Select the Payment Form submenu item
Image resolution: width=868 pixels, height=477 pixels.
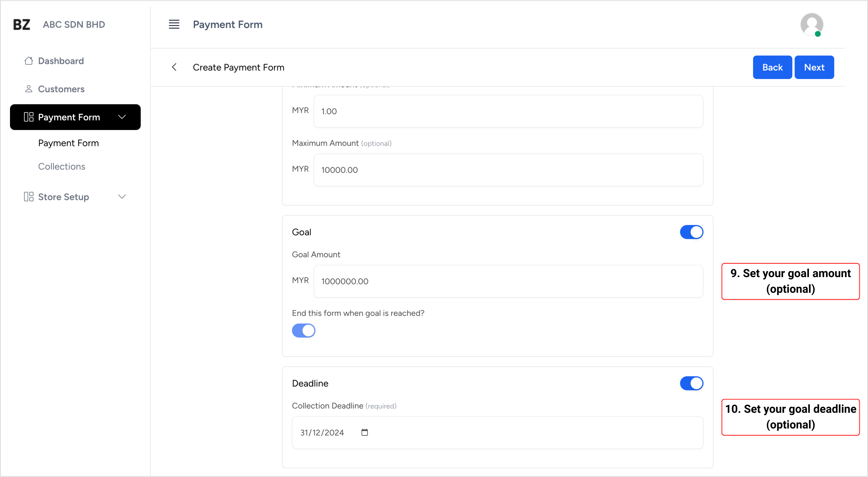coord(68,143)
